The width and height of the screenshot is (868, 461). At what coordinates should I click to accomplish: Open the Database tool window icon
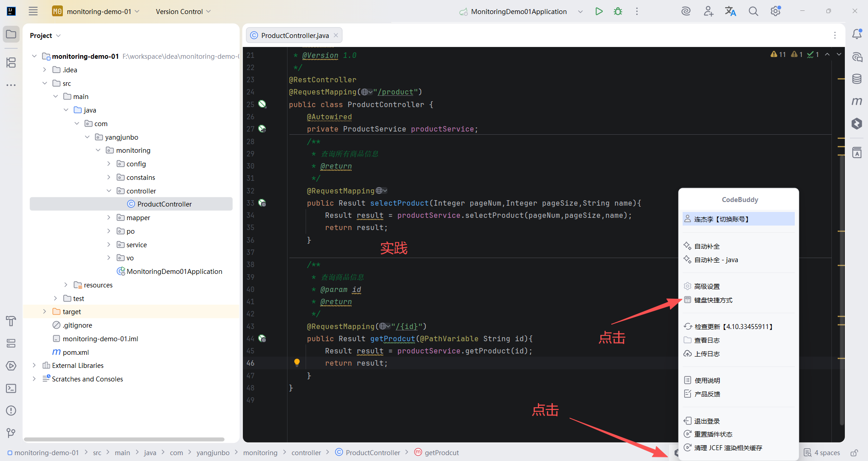[x=857, y=79]
